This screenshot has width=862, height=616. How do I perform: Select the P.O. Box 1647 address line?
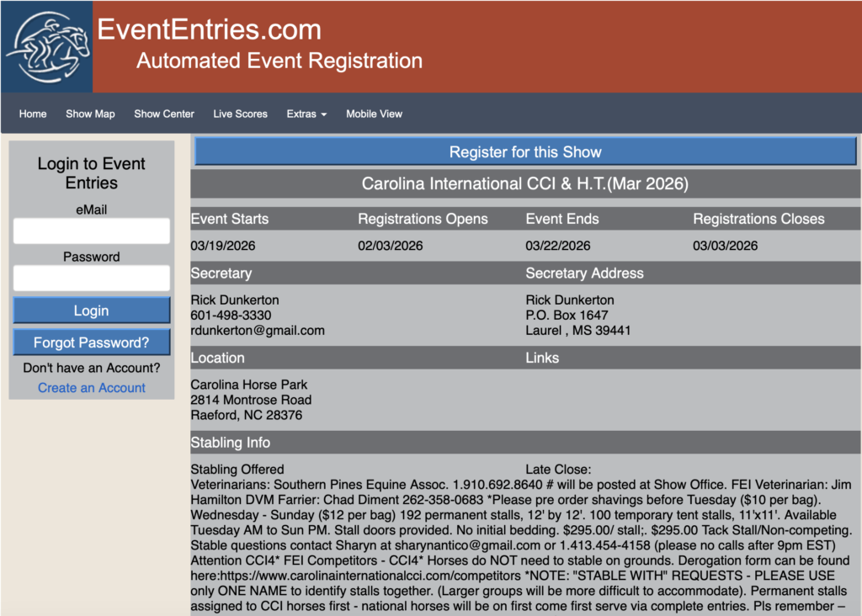click(567, 316)
